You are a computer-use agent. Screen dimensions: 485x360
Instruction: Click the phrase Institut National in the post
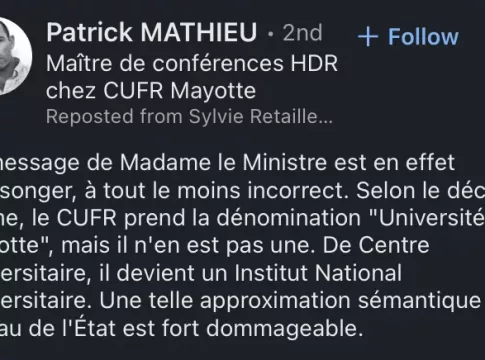pos(318,273)
